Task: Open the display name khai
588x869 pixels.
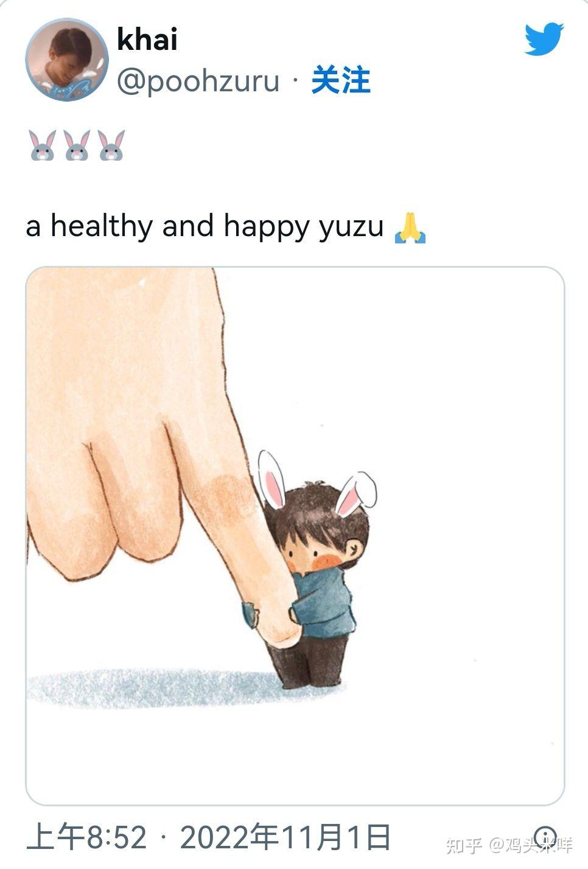Action: (147, 40)
